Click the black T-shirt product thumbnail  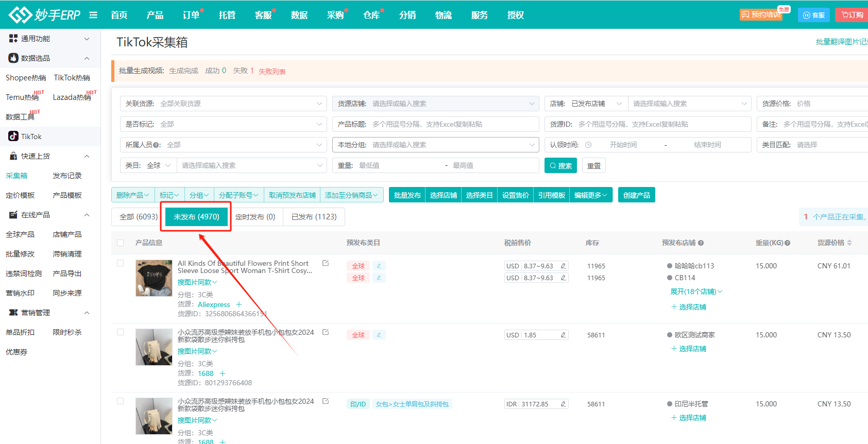pos(154,278)
